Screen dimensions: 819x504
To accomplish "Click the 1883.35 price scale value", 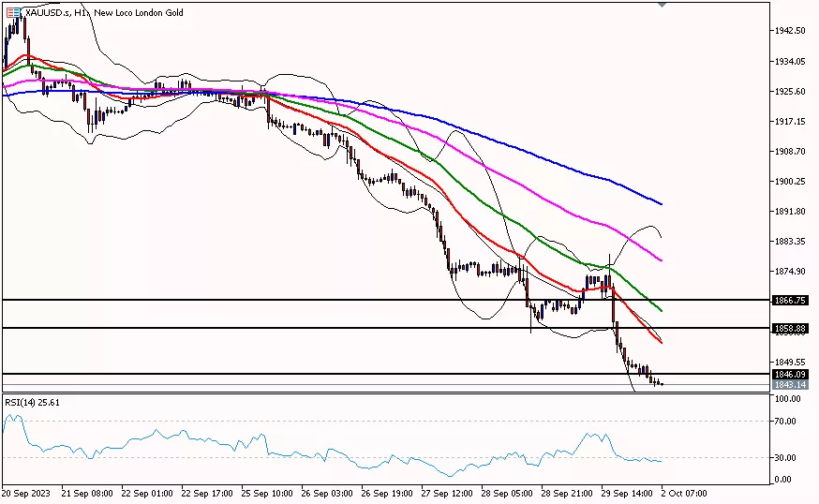I will coord(790,242).
